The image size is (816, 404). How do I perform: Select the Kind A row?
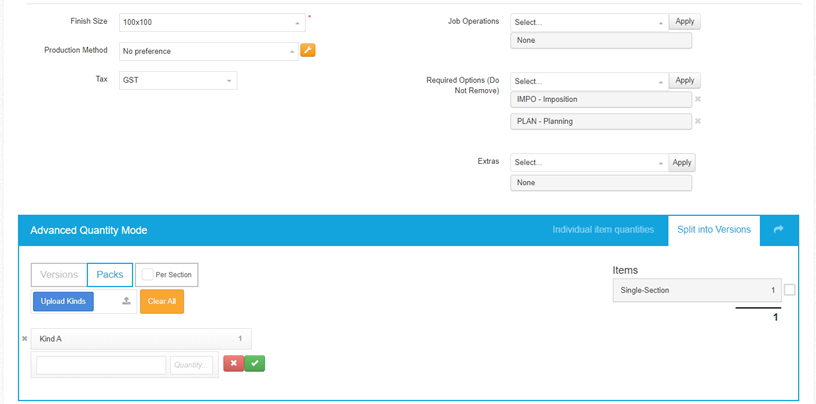pos(141,338)
